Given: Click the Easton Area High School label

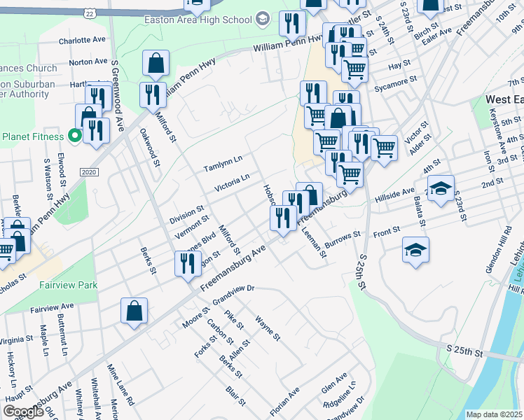Looking at the screenshot, I should click(x=198, y=20).
